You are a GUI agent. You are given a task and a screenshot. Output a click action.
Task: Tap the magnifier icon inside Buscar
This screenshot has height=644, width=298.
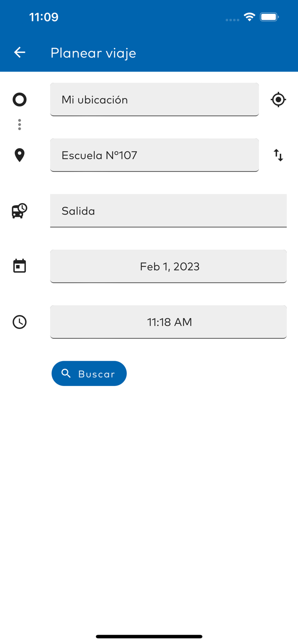(x=66, y=374)
